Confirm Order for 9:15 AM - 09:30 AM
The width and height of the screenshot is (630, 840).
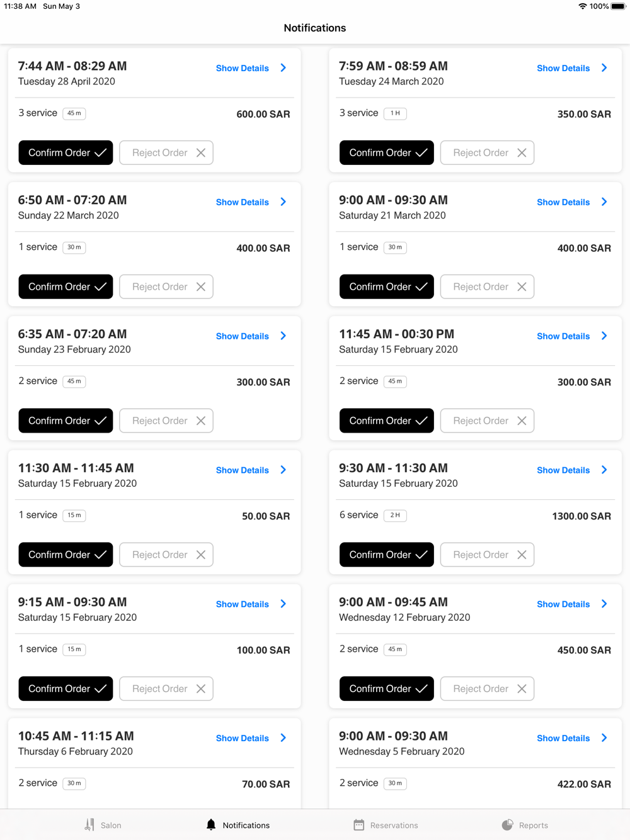click(66, 689)
